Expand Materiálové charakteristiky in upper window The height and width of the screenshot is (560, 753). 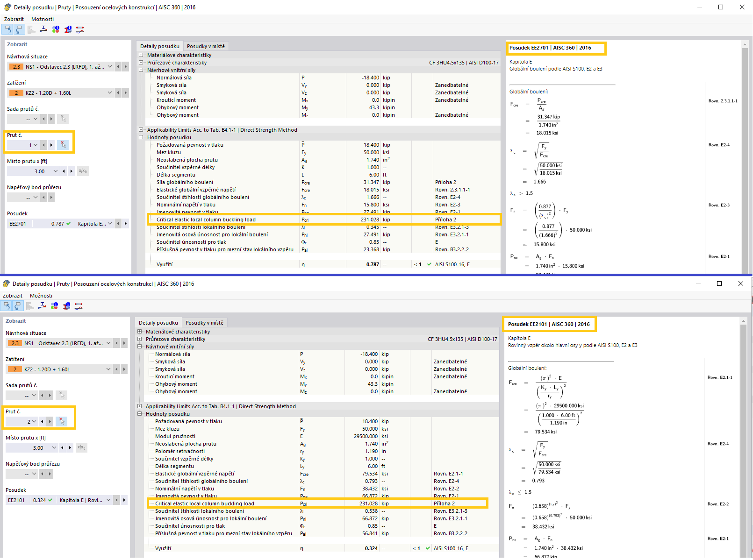[141, 55]
